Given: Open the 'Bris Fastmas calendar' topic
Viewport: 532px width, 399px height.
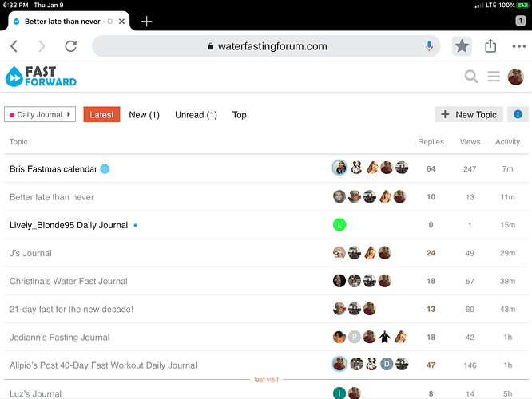Looking at the screenshot, I should pos(54,169).
